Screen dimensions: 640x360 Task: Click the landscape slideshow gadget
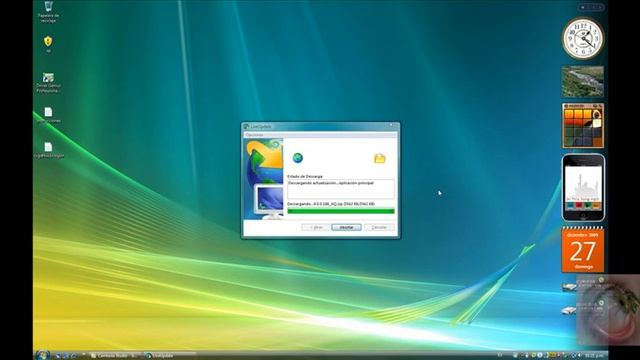pos(582,82)
